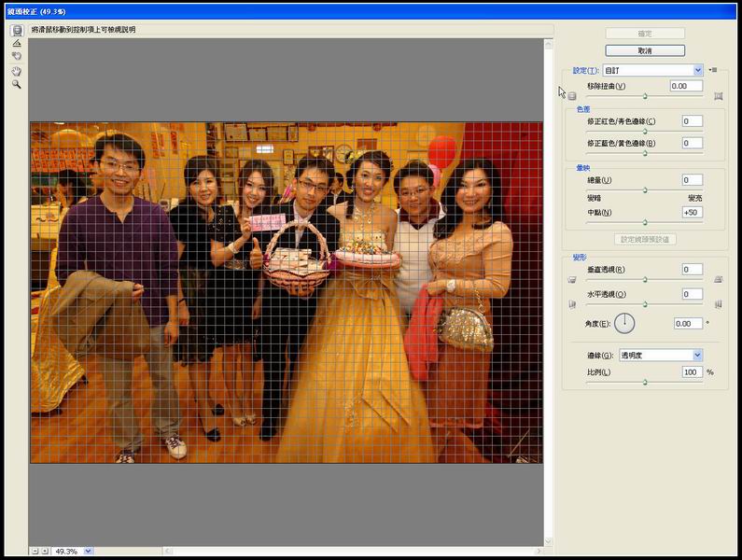Click the preview horizontal scrollbar right arrow
742x560 pixels.
[x=539, y=551]
